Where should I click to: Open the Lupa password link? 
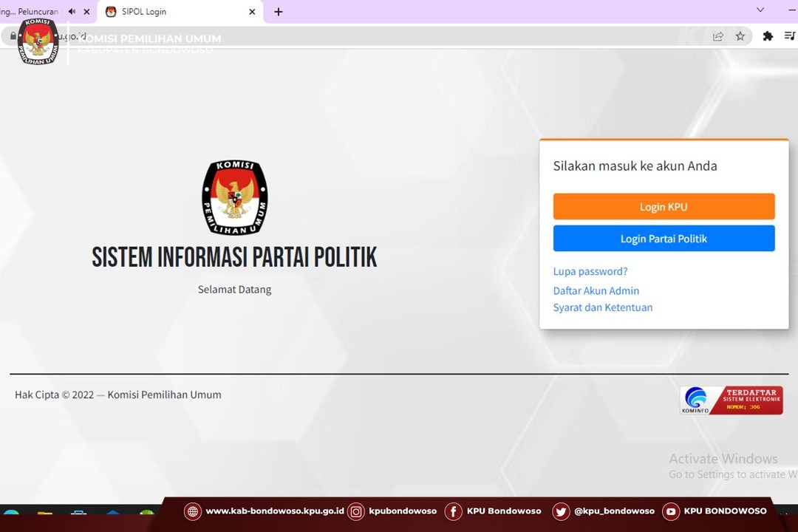click(590, 271)
